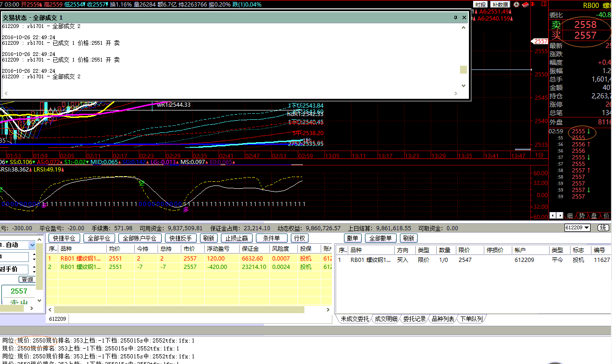The image size is (612, 364).
Task: Click the 时段 button above the chart
Action: click(x=481, y=4)
